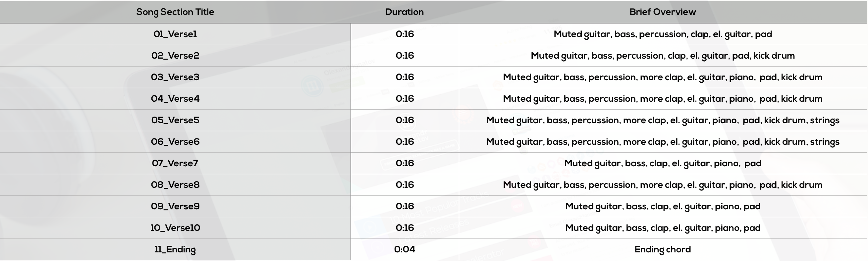The height and width of the screenshot is (261, 868).
Task: Click the Brief Overview column header
Action: click(663, 12)
